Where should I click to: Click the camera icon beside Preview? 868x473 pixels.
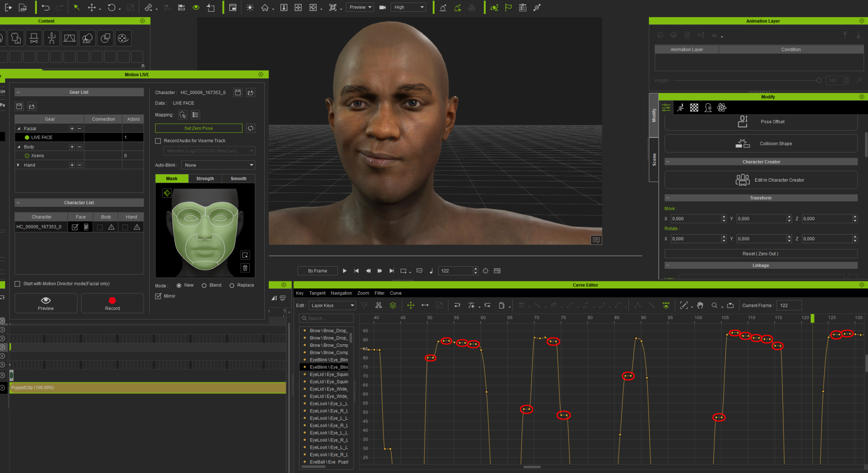[x=382, y=7]
